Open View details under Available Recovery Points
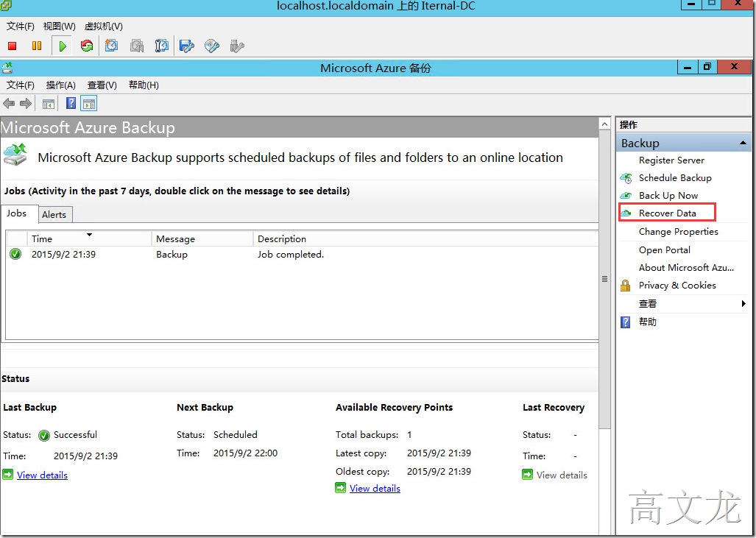This screenshot has width=756, height=538. tap(375, 489)
